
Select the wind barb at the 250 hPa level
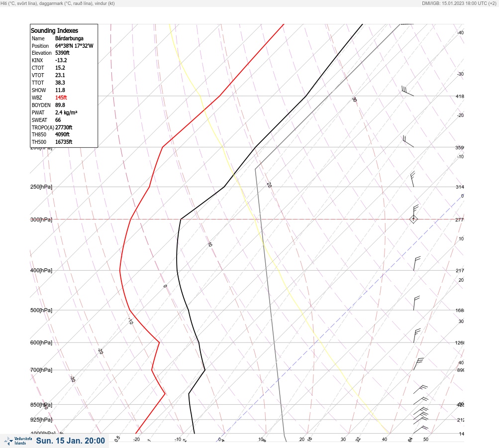tap(413, 179)
